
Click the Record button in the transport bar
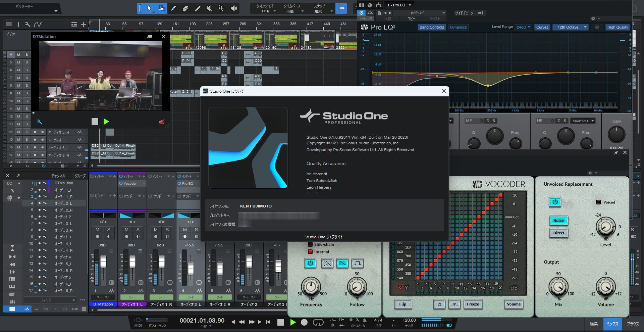304,322
